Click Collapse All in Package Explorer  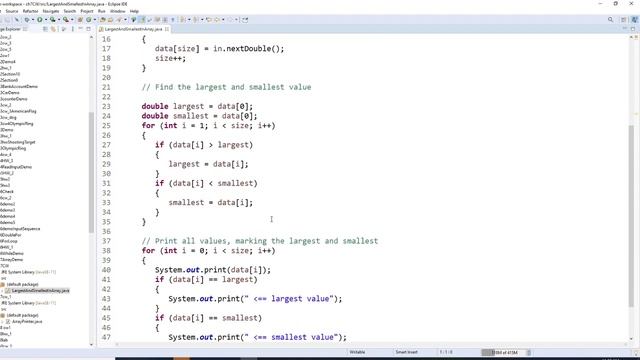pyautogui.click(x=45, y=29)
